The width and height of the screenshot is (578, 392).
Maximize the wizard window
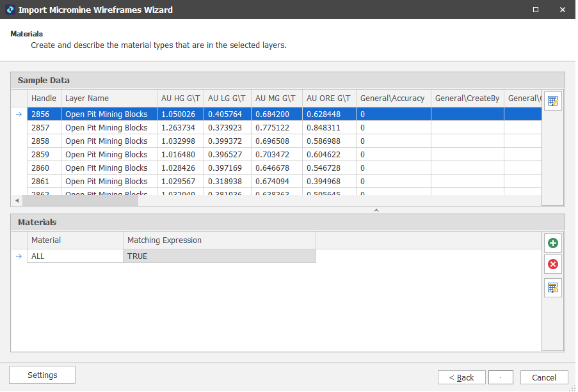point(536,10)
